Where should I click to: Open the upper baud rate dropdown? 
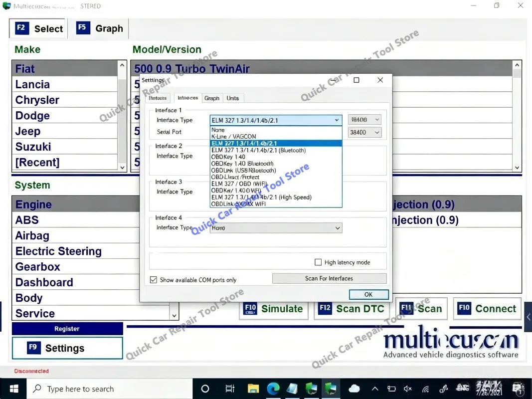click(364, 119)
